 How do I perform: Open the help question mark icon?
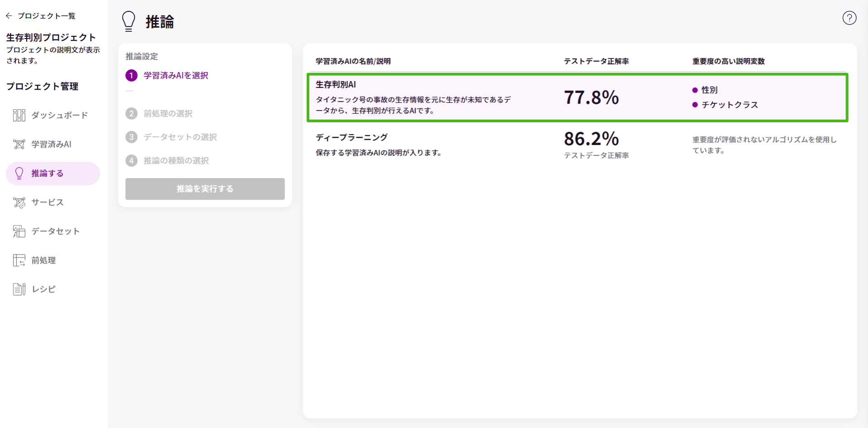coord(849,18)
